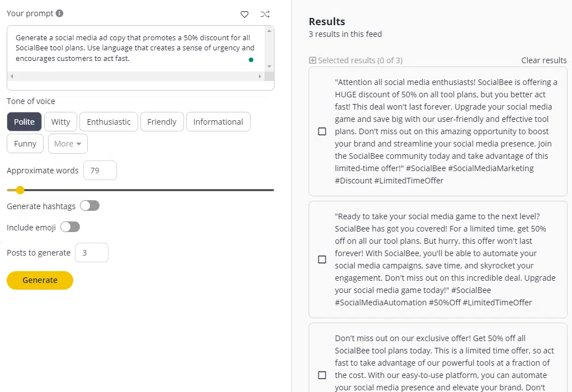Enable the Include emoji switch
The image size is (572, 392).
point(70,227)
